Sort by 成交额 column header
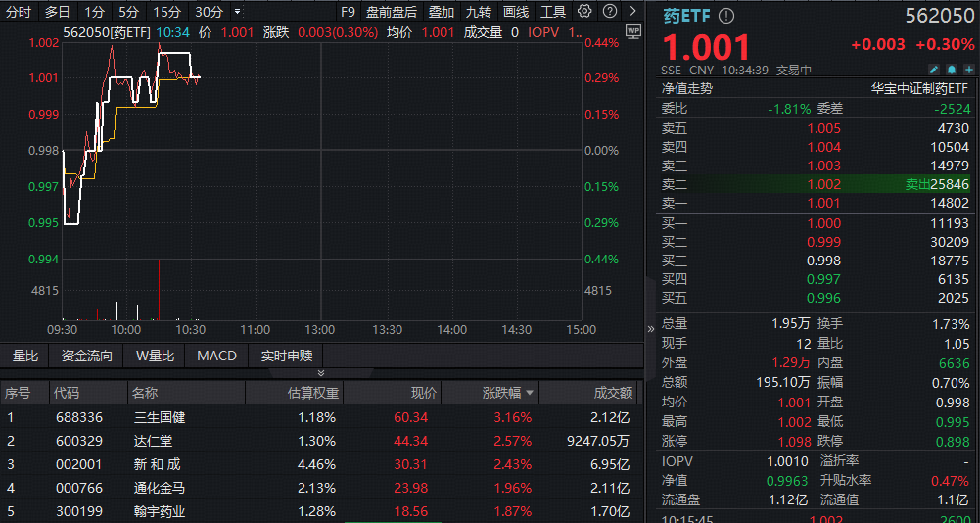980x523 pixels. pos(613,393)
